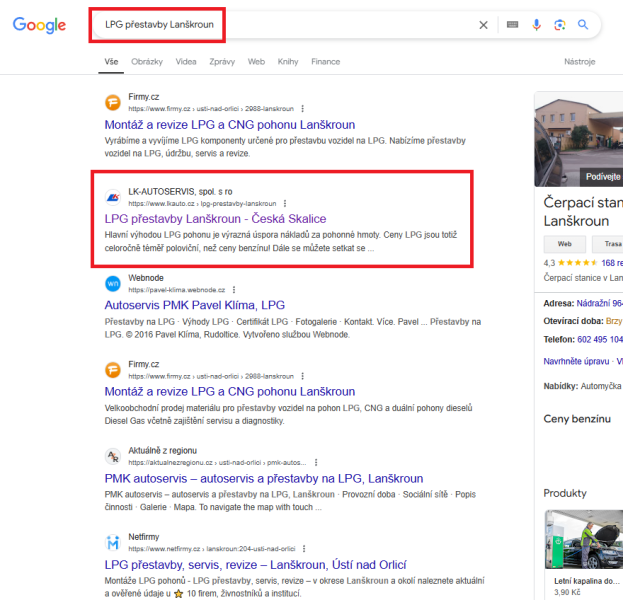The height and width of the screenshot is (600, 623).
Task: Click Firmy.cz favicon of first result
Action: point(113,103)
